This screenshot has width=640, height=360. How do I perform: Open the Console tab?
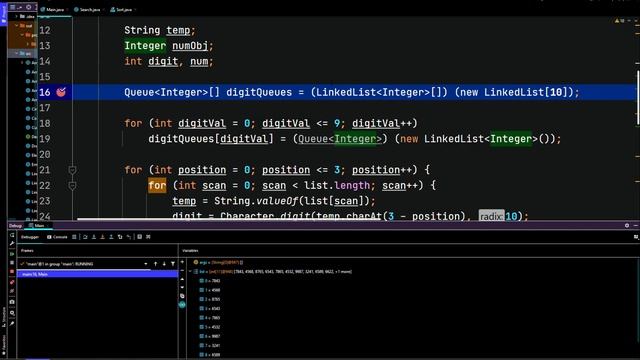[57, 237]
